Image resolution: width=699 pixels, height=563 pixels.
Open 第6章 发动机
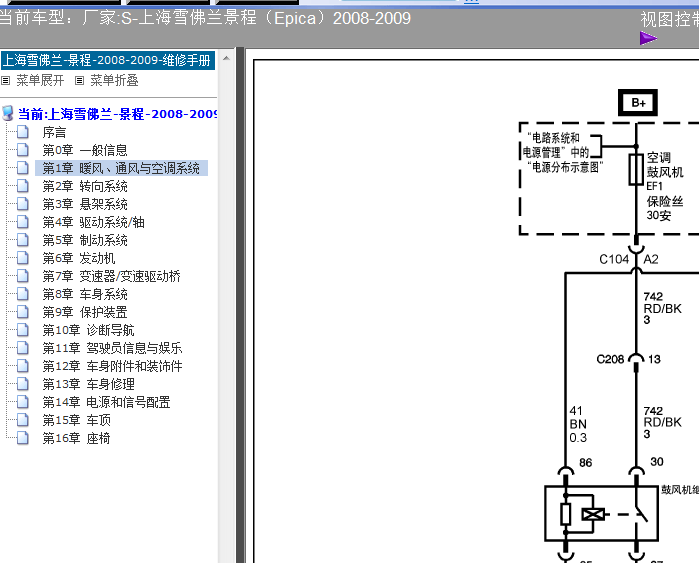(x=79, y=258)
